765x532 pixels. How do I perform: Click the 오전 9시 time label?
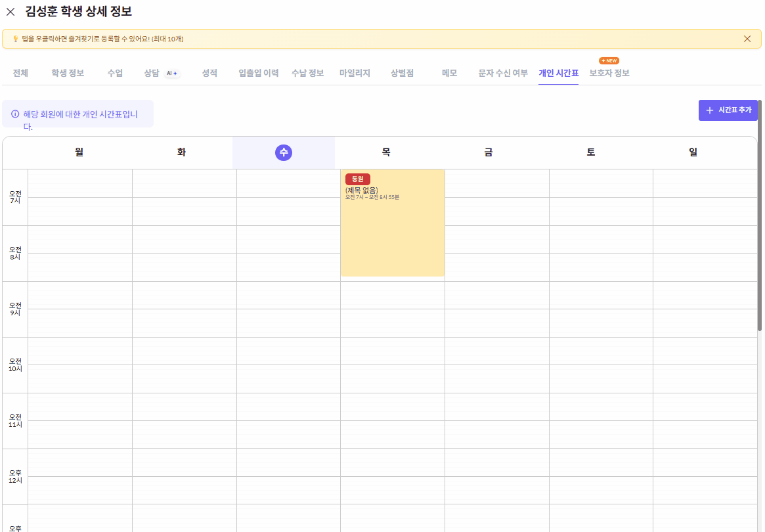point(15,309)
